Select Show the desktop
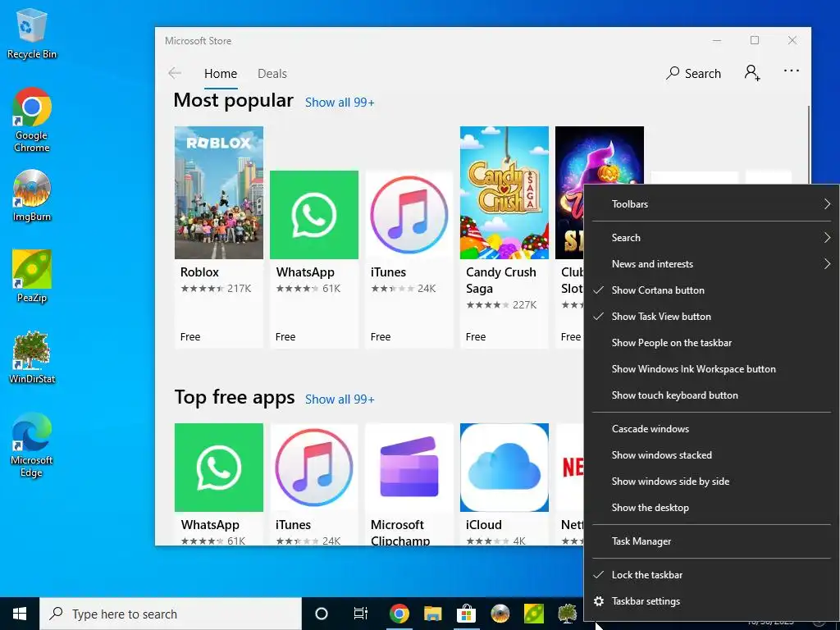Viewport: 840px width, 630px height. point(711,508)
